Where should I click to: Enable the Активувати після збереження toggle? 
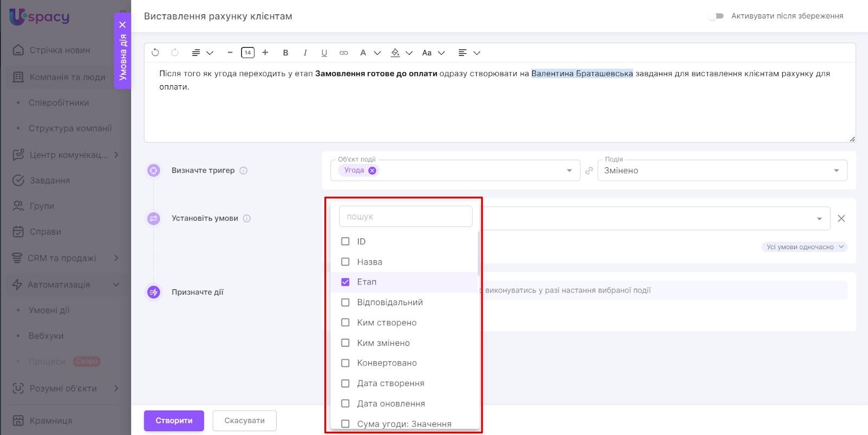point(716,16)
